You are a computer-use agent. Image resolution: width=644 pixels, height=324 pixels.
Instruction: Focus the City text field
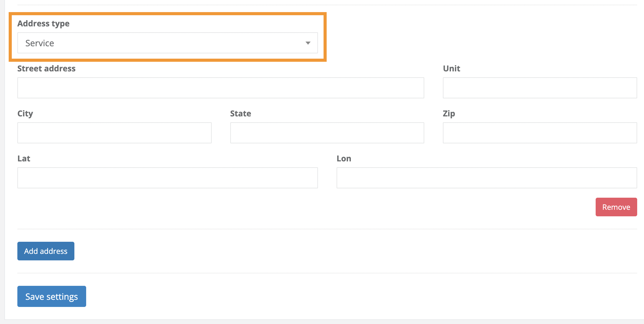114,133
